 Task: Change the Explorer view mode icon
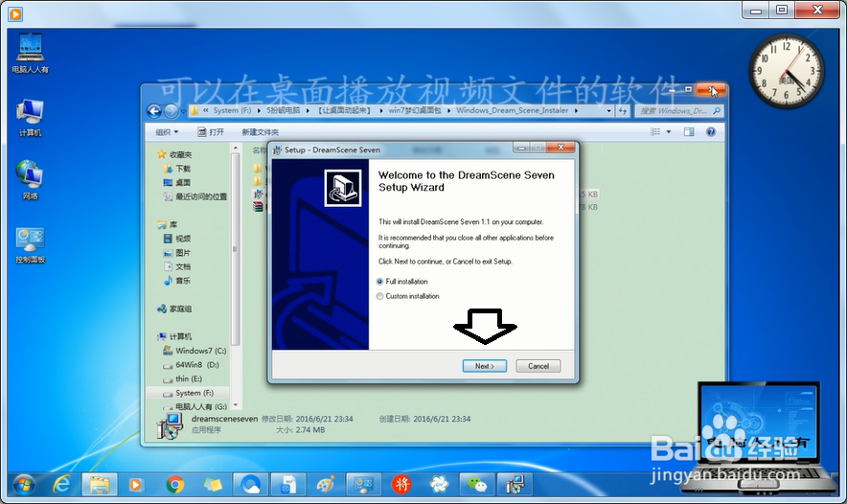coord(655,132)
